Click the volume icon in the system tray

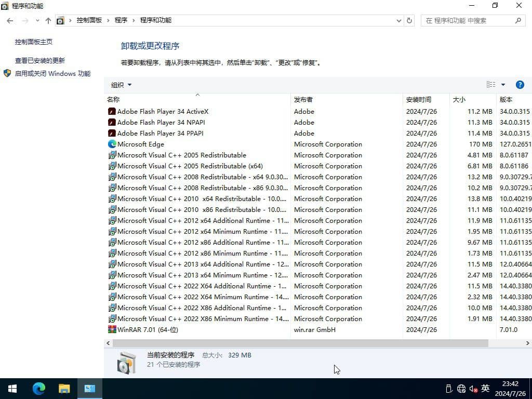(x=473, y=388)
